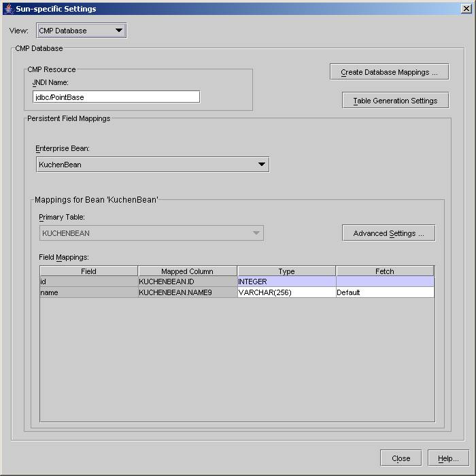Expand the Enterprise Bean dropdown KuchenBean
The image size is (476, 476).
click(x=153, y=165)
